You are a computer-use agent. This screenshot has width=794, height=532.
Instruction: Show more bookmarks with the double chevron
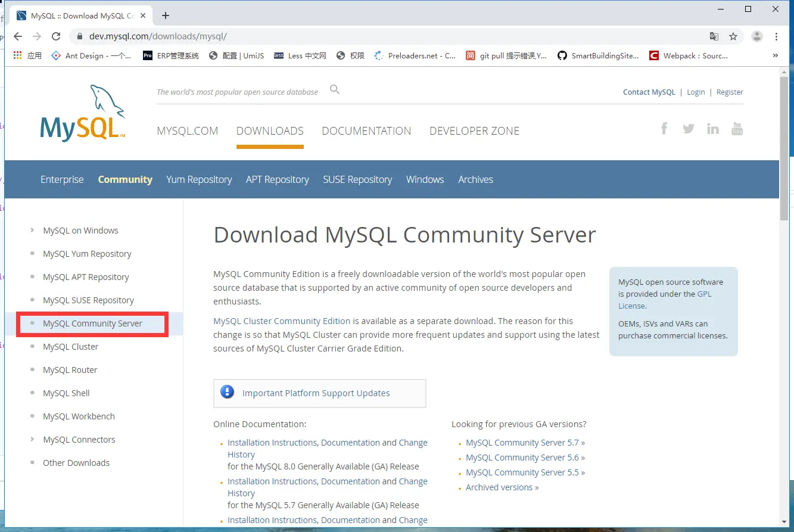click(776, 55)
